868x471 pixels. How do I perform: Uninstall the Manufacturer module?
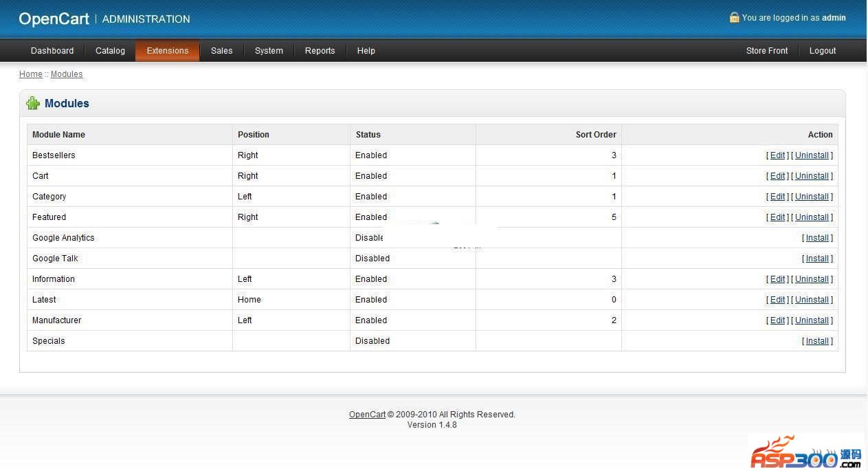(x=812, y=320)
